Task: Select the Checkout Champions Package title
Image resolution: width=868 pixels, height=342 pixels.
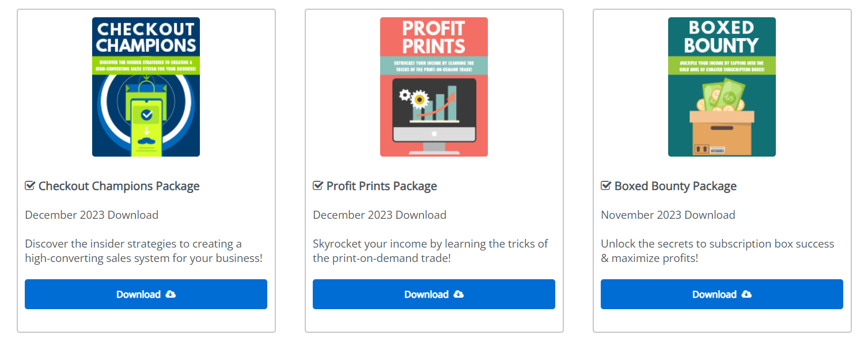Action: click(119, 186)
